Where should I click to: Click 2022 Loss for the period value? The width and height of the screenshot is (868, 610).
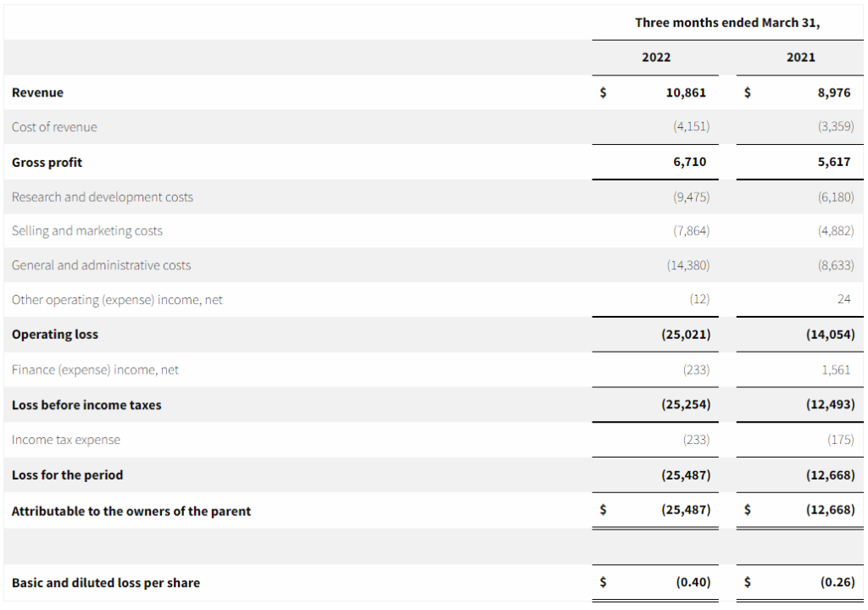[x=686, y=475]
